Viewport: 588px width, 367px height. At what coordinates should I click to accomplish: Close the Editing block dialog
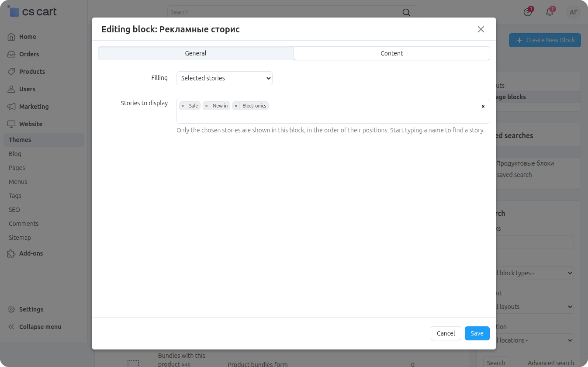pyautogui.click(x=481, y=29)
